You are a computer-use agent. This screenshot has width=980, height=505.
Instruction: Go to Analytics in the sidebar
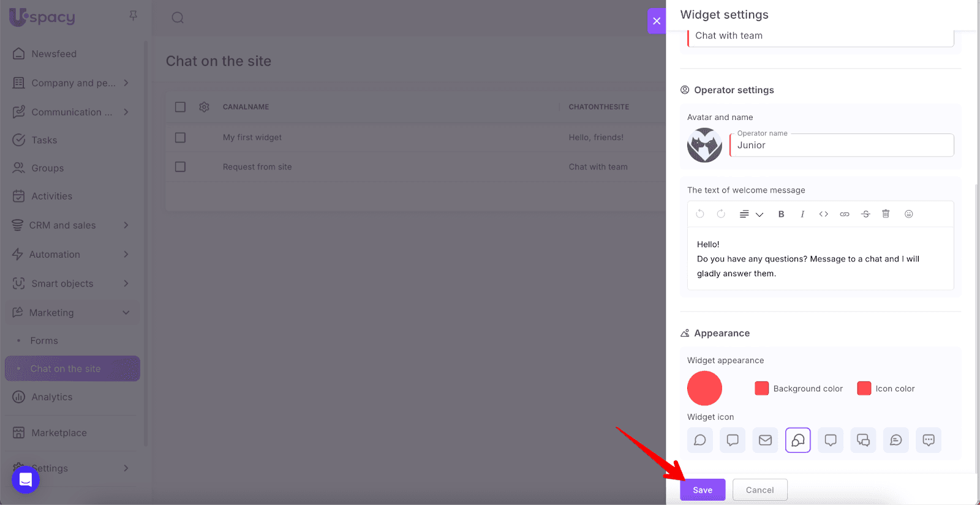(52, 397)
